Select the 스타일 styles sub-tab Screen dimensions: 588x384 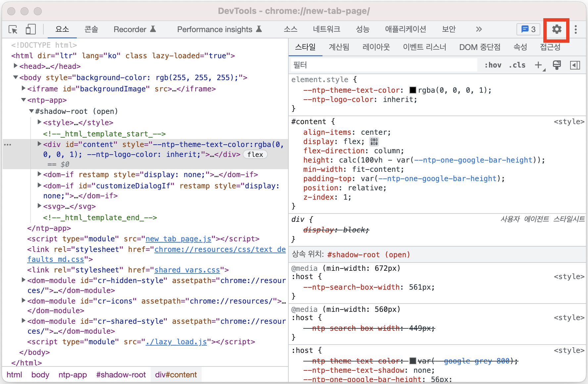coord(305,47)
